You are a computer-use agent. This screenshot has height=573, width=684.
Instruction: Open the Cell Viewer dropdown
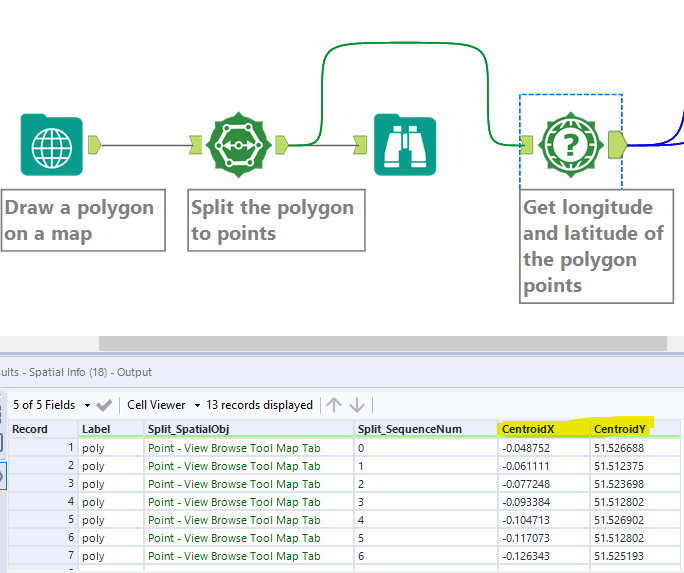[197, 405]
